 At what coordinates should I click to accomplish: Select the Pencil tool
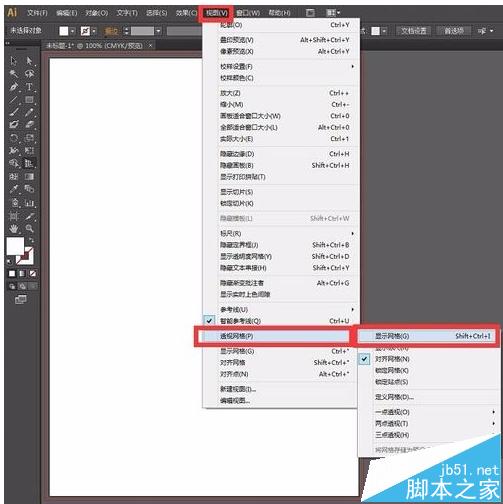29,112
